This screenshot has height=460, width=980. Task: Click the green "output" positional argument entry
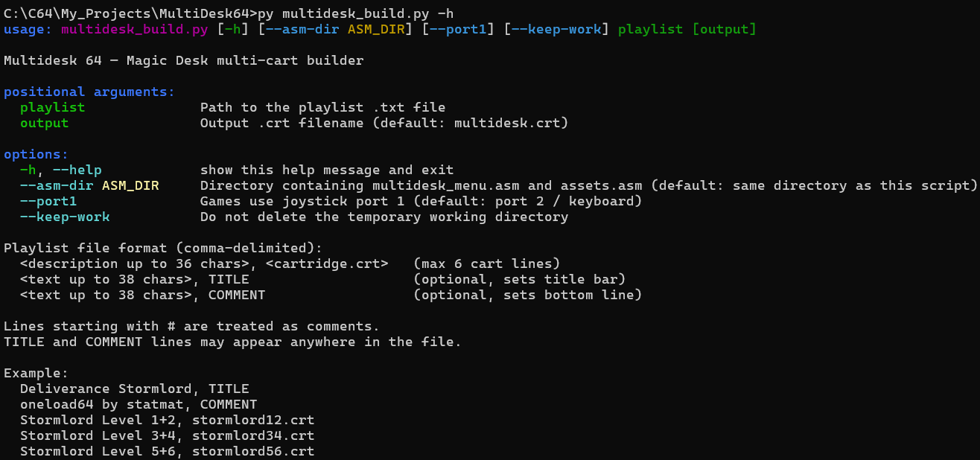coord(44,123)
